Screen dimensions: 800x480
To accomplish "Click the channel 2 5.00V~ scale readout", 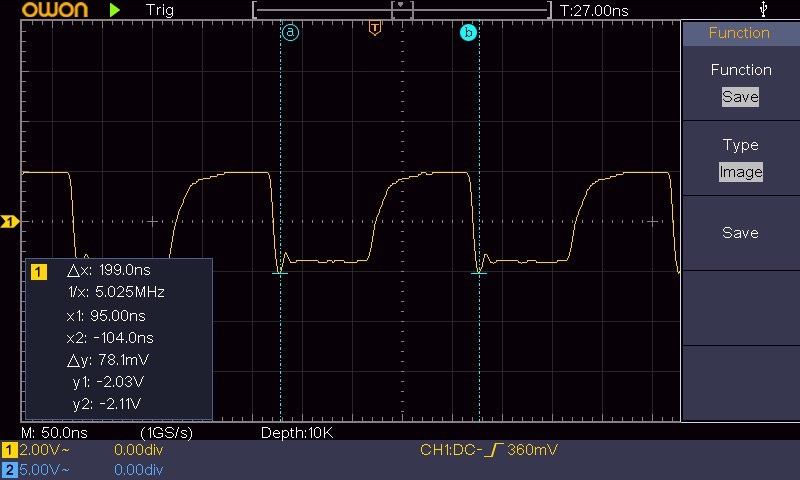I will (x=44, y=469).
